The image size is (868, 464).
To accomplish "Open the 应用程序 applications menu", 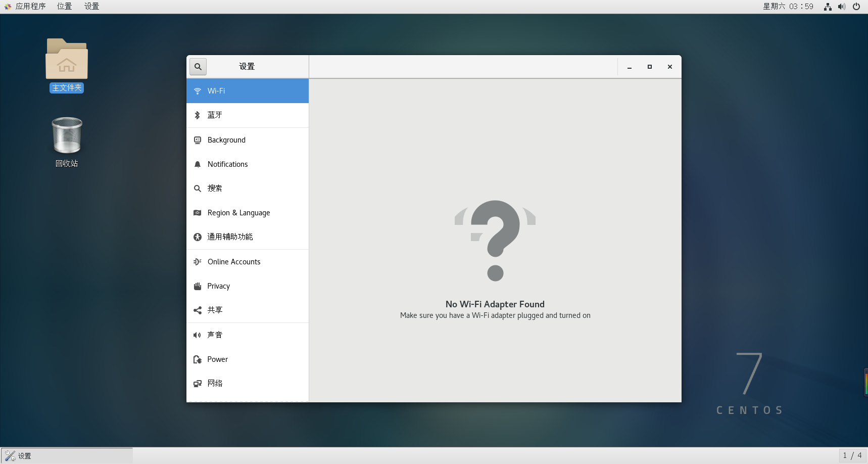I will tap(30, 7).
